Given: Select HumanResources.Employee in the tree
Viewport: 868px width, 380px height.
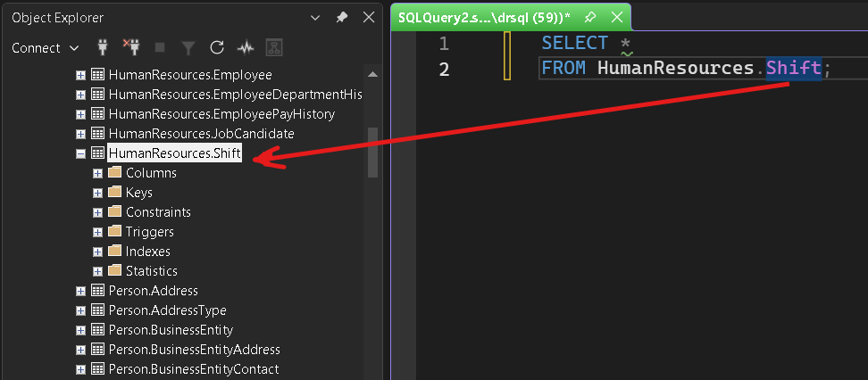Looking at the screenshot, I should pyautogui.click(x=190, y=75).
